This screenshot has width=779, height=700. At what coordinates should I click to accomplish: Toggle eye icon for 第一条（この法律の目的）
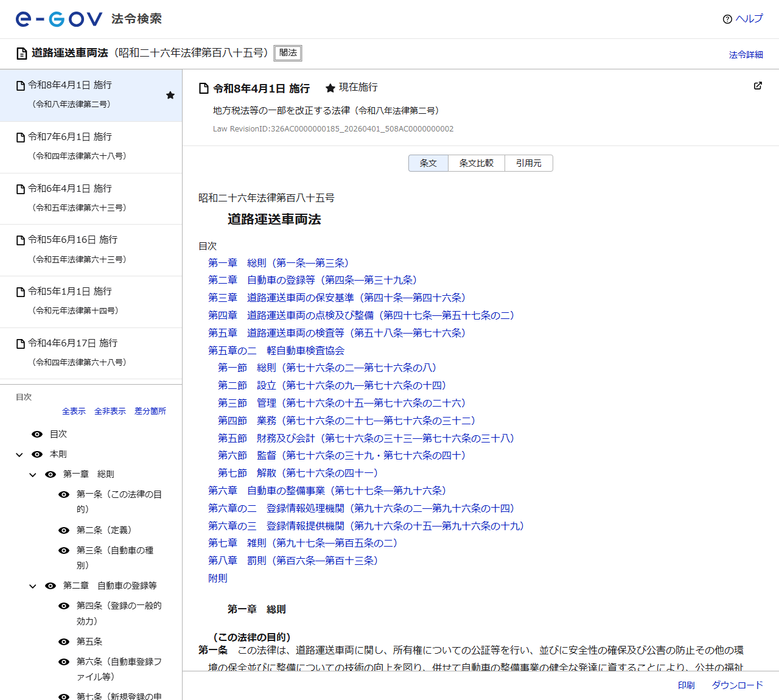coord(64,494)
